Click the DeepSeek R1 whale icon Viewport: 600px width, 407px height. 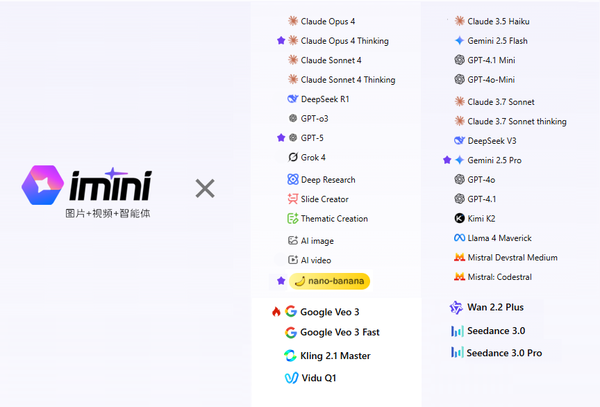293,99
